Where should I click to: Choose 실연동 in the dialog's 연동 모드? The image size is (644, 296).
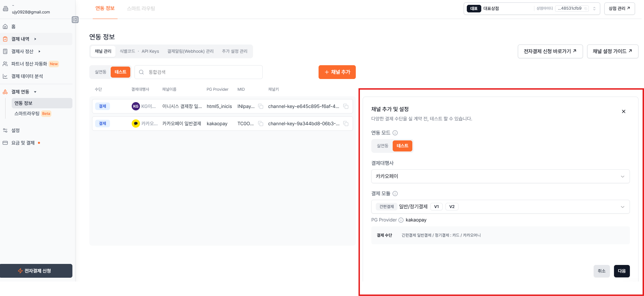point(382,146)
